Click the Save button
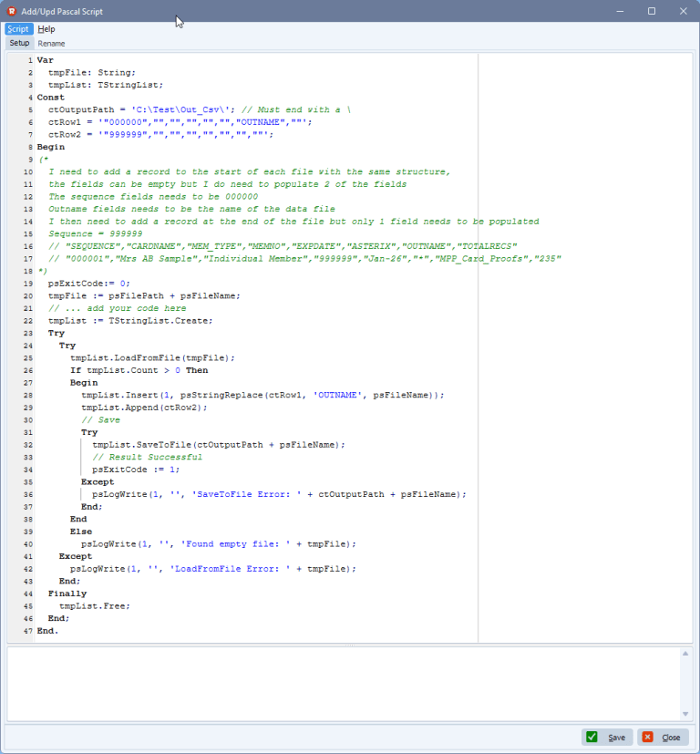Screen dimensions: 700x754 click(x=608, y=737)
